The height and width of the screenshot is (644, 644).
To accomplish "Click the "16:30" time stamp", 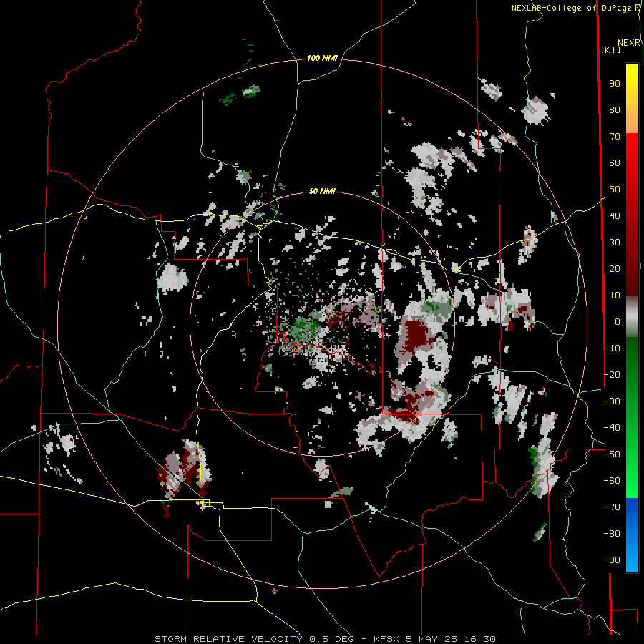I will (479, 639).
